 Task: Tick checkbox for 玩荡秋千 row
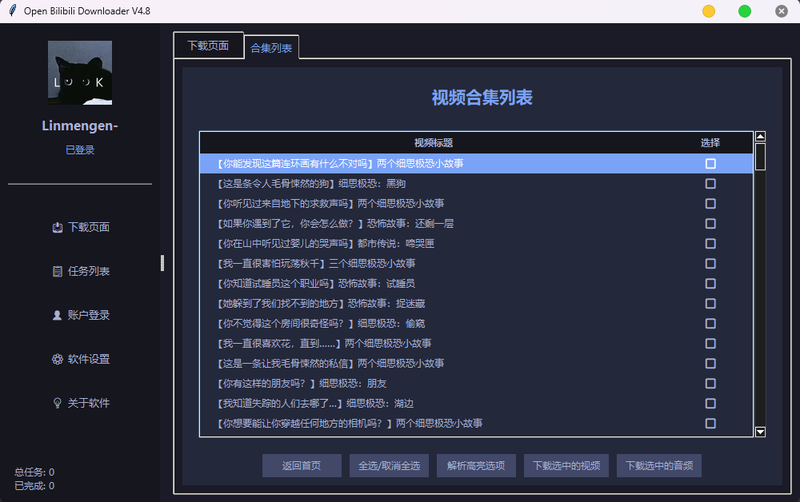click(x=710, y=263)
